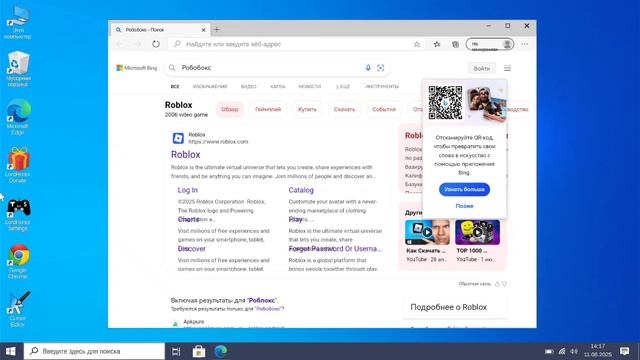Open the Discover sublink
The height and width of the screenshot is (360, 640).
[x=191, y=249]
